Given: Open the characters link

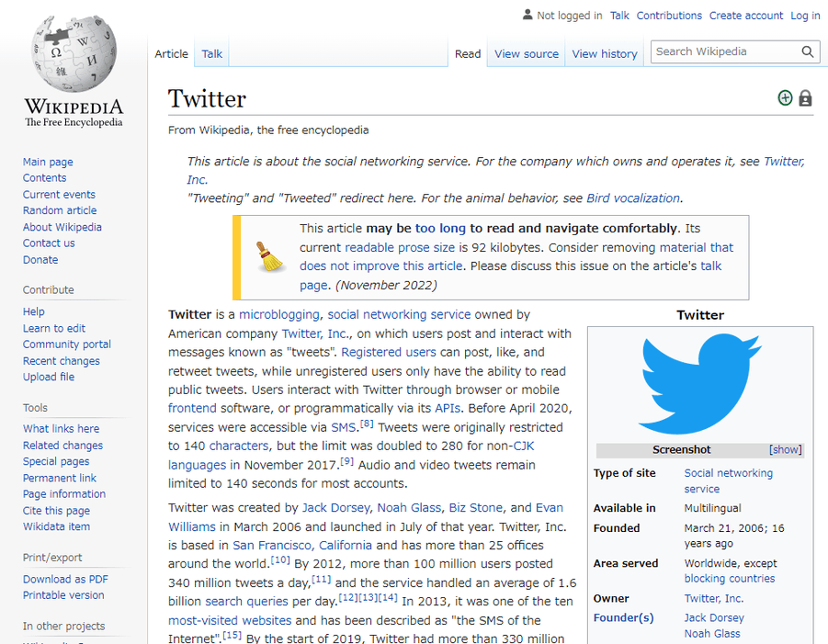Looking at the screenshot, I should pos(239,446).
